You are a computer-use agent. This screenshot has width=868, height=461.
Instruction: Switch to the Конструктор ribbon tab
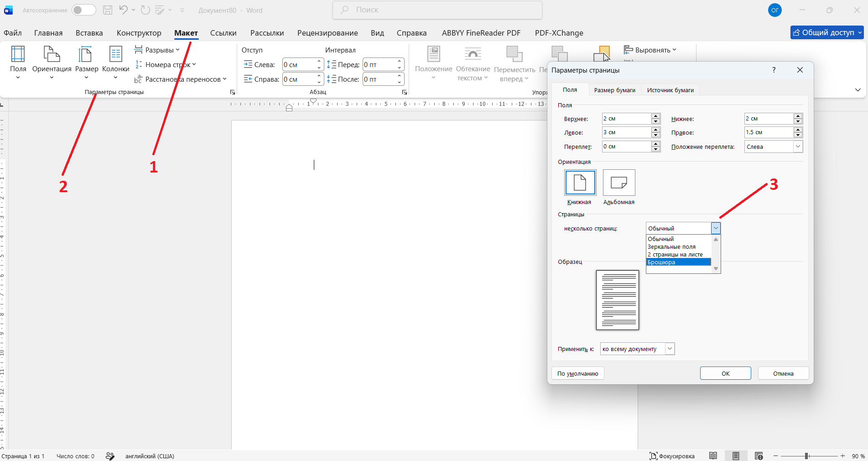139,33
